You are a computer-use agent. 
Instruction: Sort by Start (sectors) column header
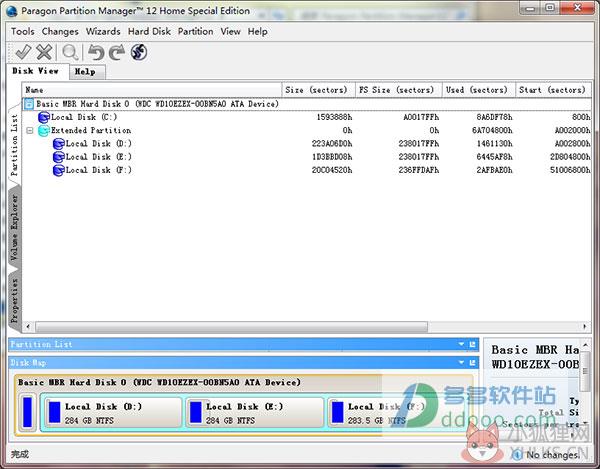tap(553, 90)
